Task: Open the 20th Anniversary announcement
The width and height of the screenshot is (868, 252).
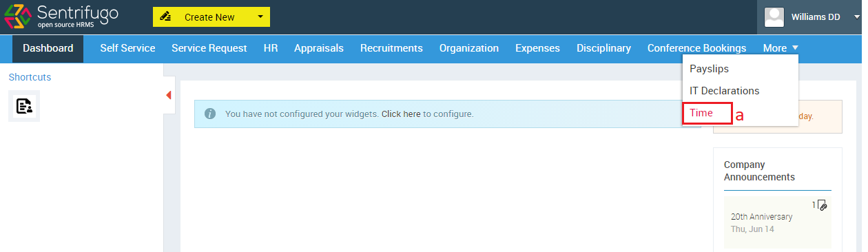Action: (762, 217)
